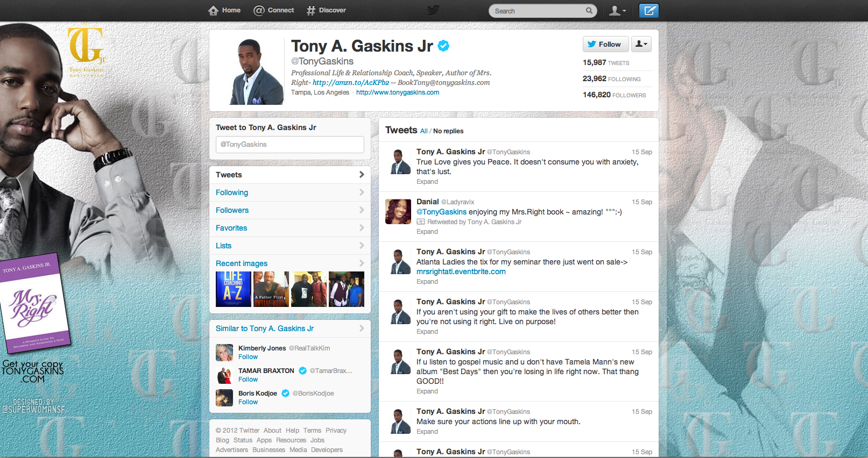Expand the actions line up tweet
868x458 pixels.
[427, 432]
